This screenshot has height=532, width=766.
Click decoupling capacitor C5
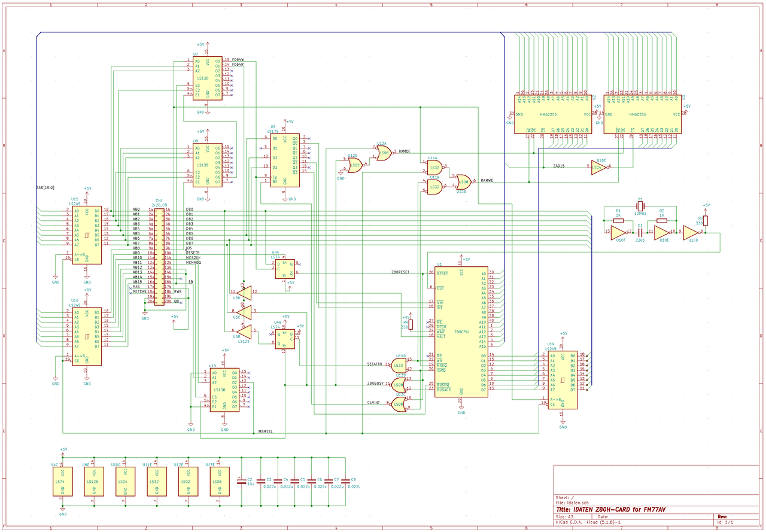(295, 482)
